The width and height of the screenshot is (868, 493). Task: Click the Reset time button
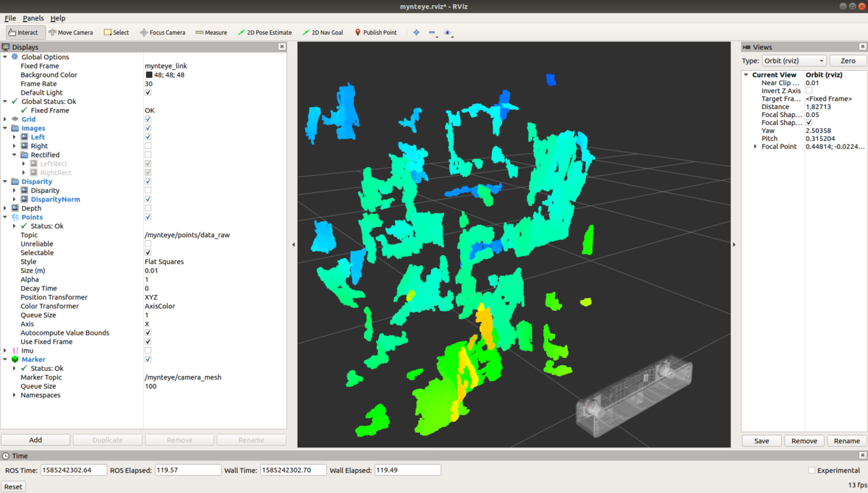pos(14,486)
